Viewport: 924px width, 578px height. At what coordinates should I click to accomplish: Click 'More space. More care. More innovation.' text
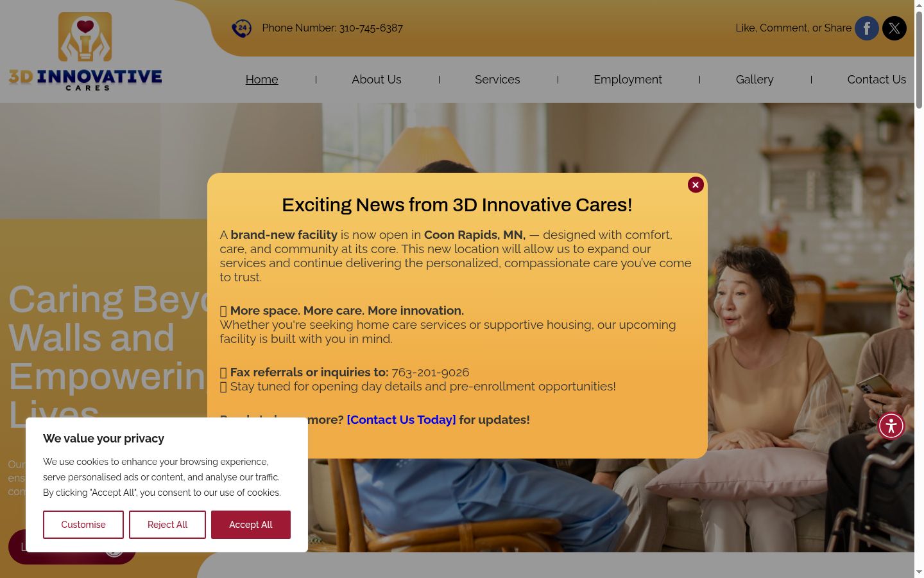click(347, 311)
